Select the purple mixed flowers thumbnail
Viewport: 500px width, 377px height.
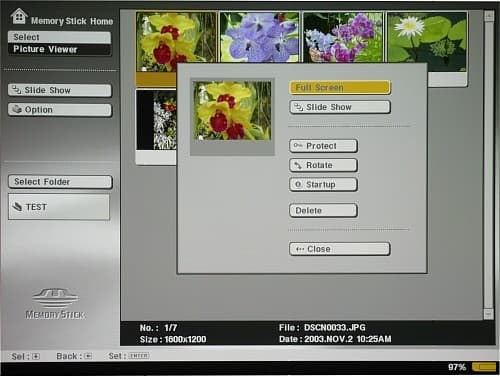click(x=343, y=37)
